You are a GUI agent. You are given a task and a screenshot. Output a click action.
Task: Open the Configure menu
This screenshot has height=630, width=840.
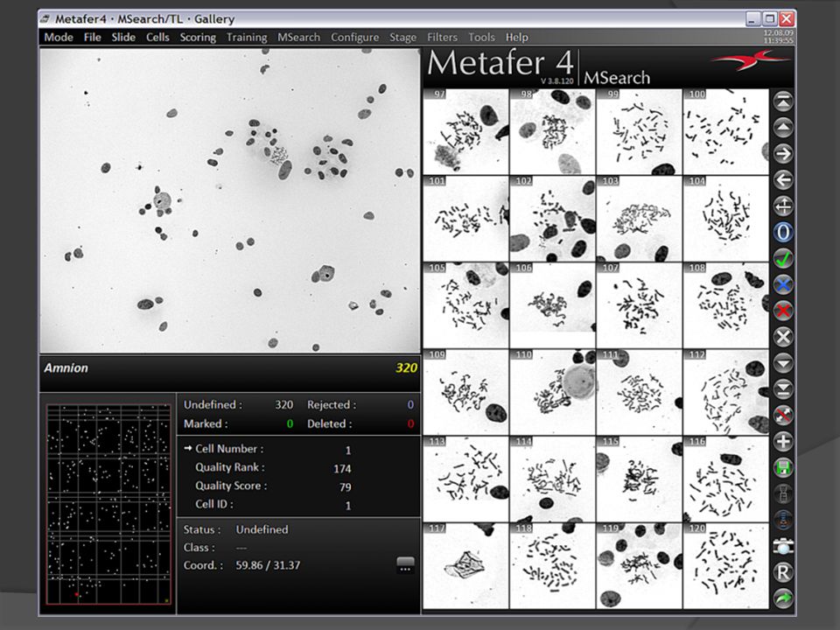coord(354,37)
